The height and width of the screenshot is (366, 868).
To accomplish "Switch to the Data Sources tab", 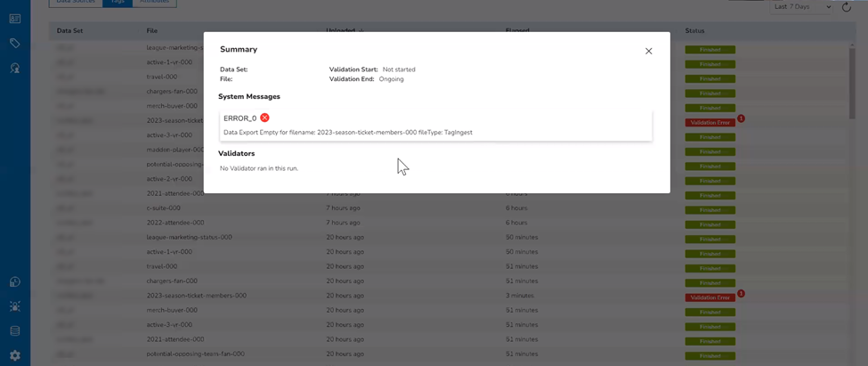I will tap(76, 2).
